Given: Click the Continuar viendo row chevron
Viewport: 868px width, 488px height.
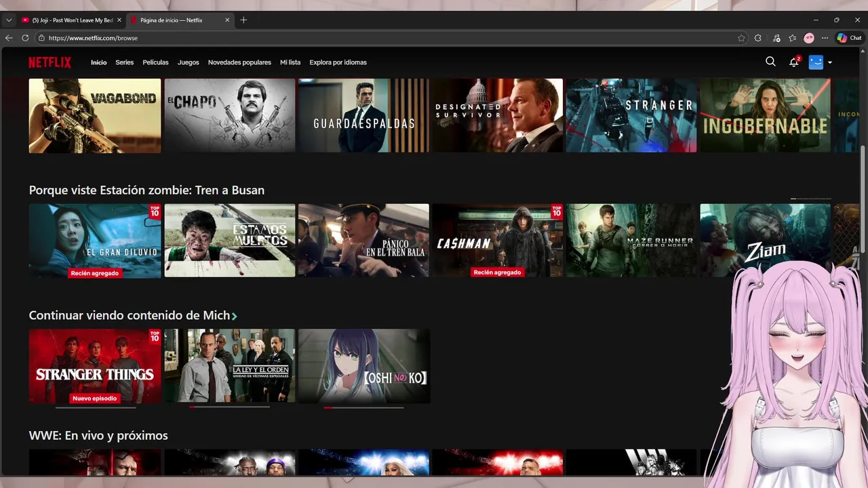Looking at the screenshot, I should point(235,317).
